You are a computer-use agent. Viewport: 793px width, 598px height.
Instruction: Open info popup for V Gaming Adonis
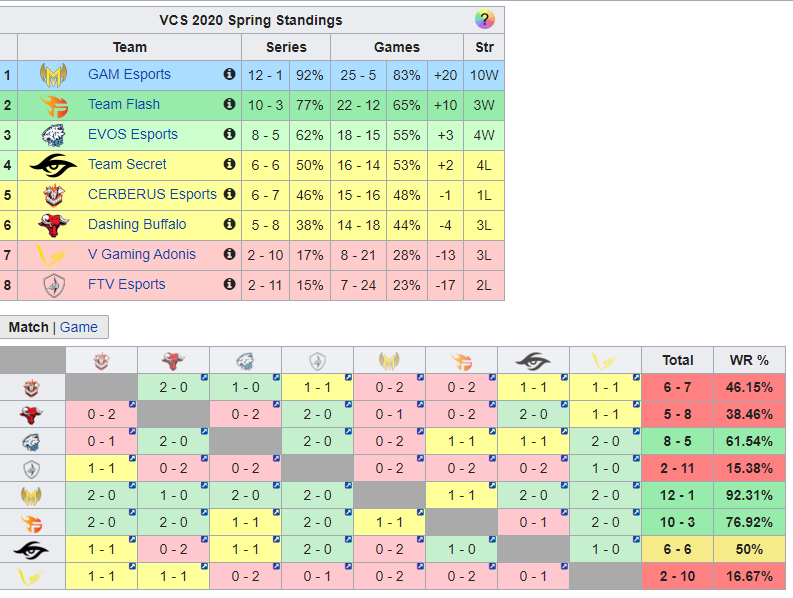pyautogui.click(x=229, y=254)
